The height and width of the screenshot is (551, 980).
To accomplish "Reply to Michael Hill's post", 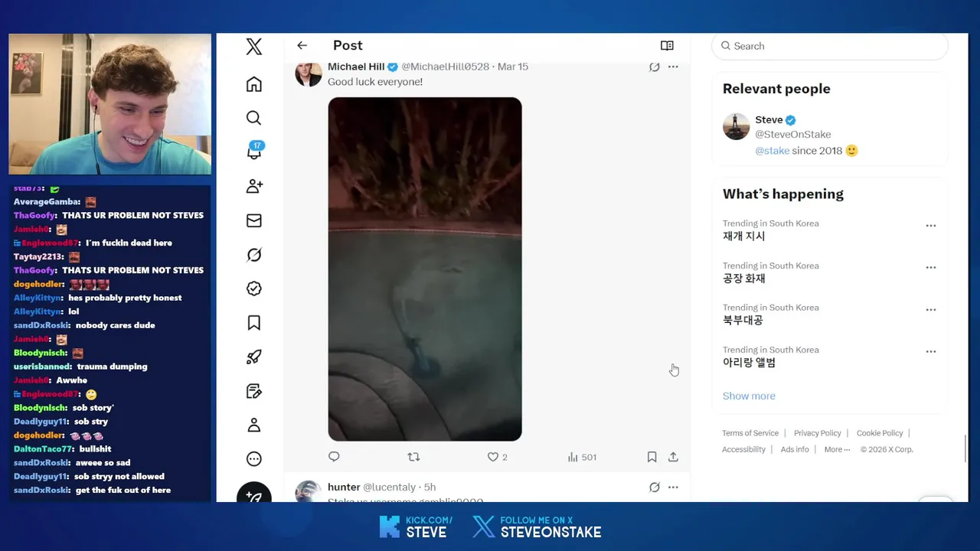I will coord(334,457).
